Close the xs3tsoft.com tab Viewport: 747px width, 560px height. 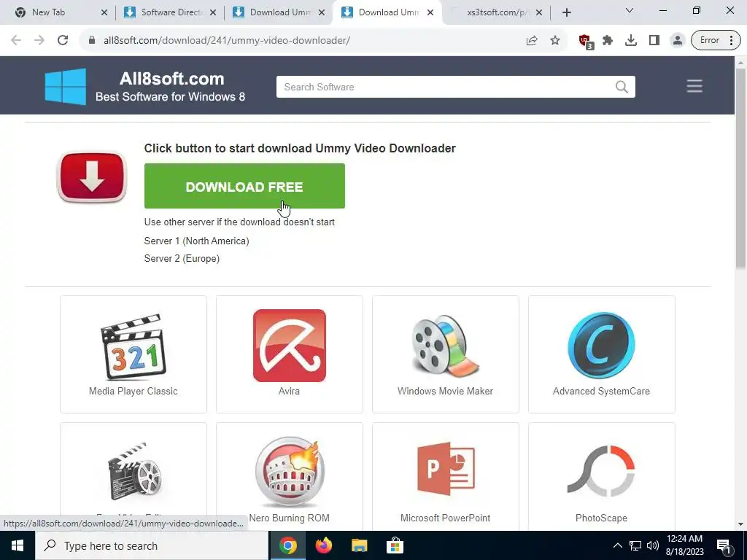(539, 12)
